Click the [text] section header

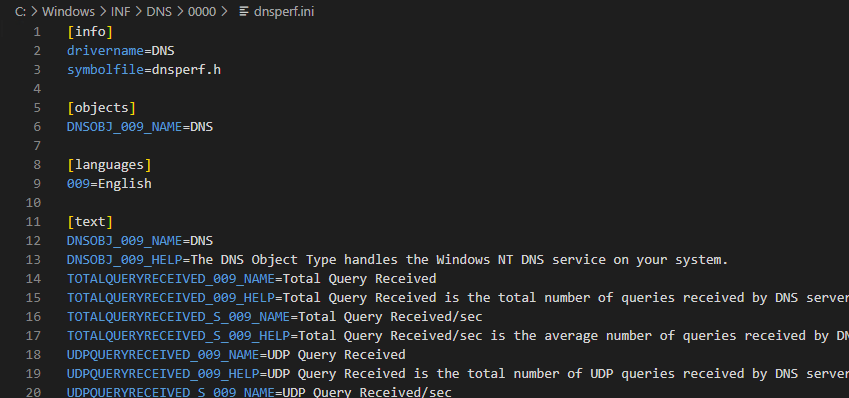[x=90, y=222]
